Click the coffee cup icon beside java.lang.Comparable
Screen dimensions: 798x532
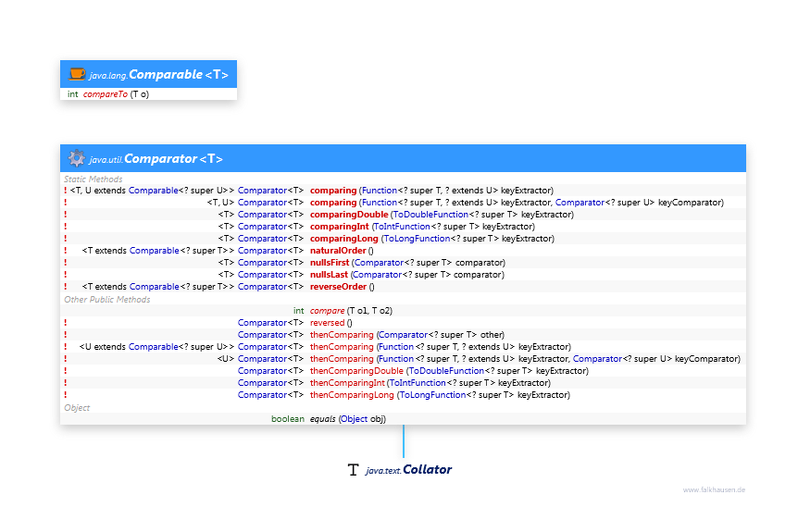(x=77, y=74)
